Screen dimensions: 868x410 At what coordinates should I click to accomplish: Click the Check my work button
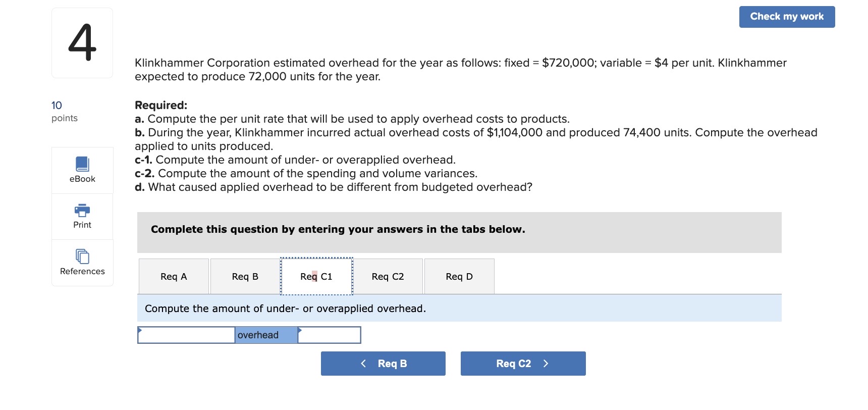pos(786,16)
